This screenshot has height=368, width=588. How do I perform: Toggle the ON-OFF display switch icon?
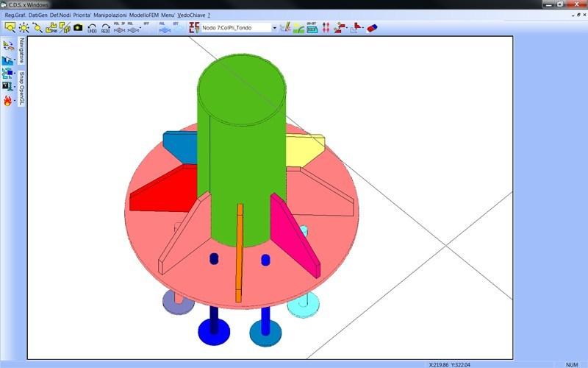click(x=312, y=27)
